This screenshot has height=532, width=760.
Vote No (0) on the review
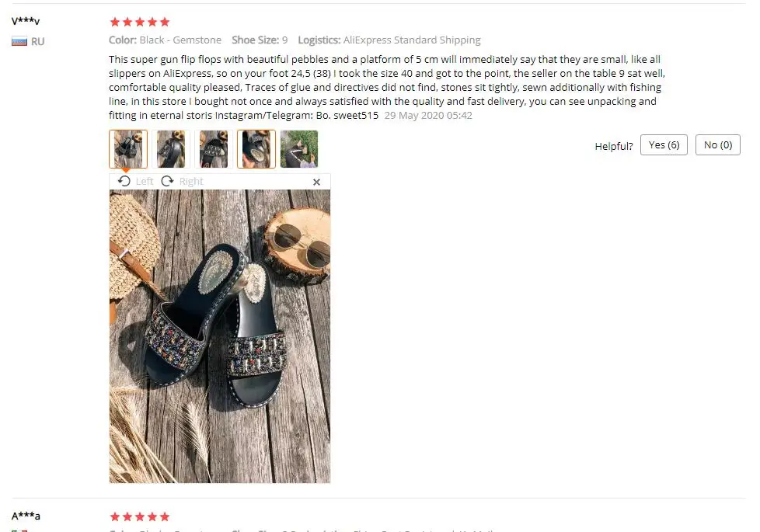click(x=717, y=145)
